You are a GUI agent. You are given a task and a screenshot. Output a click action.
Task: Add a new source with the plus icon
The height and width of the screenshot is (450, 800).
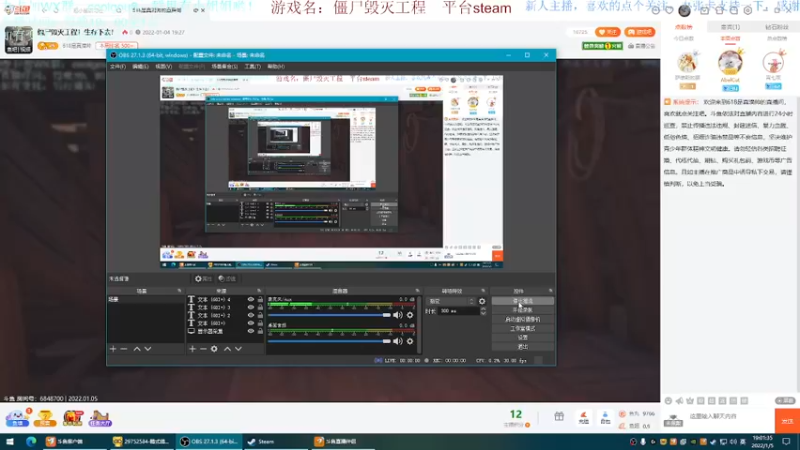(192, 349)
